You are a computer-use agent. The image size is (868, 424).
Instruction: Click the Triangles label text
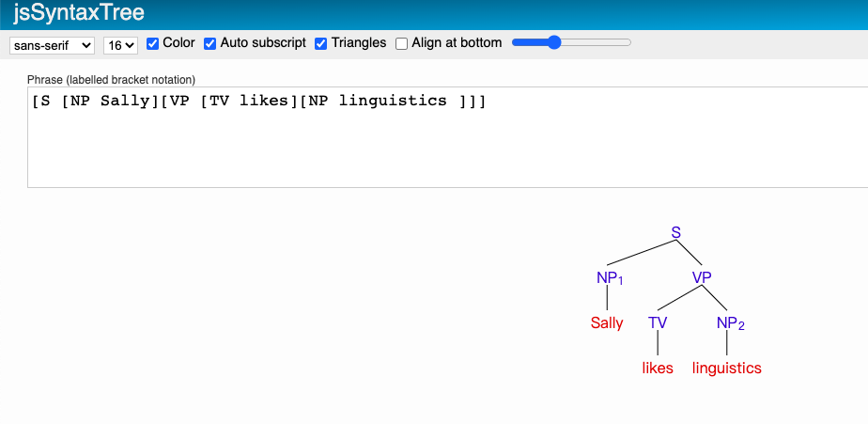click(359, 42)
